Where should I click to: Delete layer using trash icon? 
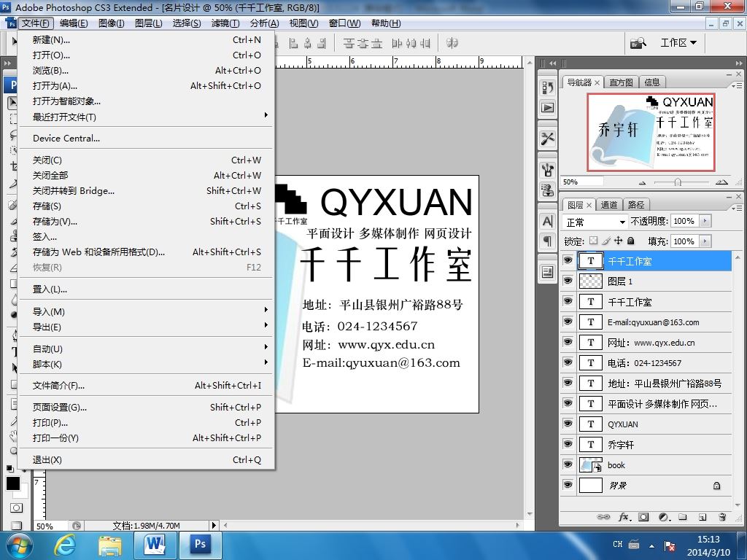point(722,517)
